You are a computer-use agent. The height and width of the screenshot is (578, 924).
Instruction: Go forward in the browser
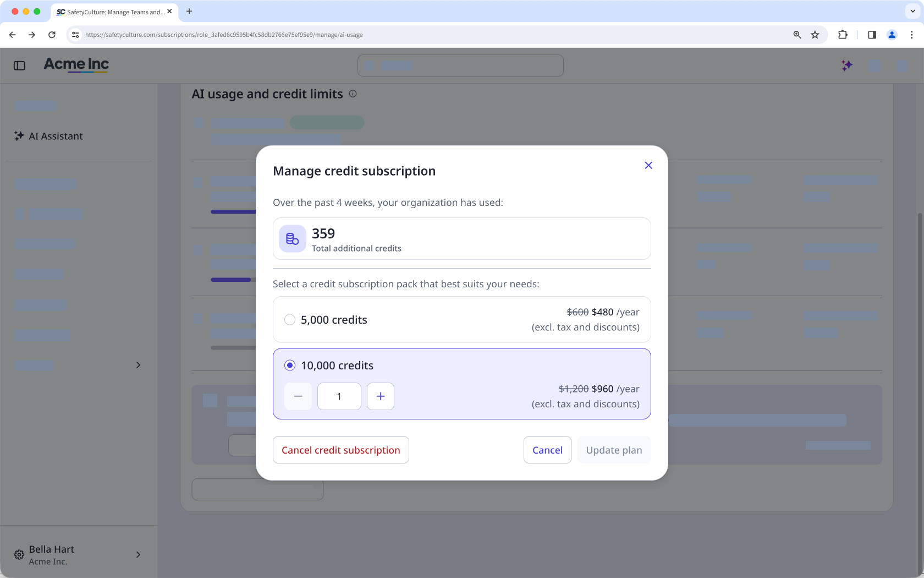(32, 35)
